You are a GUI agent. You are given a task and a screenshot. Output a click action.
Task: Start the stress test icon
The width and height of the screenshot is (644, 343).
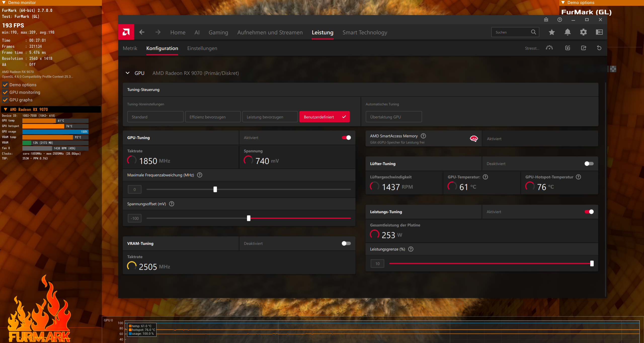[x=549, y=48]
